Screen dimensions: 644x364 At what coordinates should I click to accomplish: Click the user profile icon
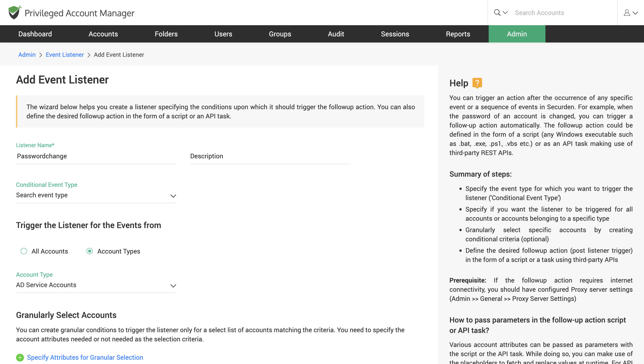click(x=627, y=12)
